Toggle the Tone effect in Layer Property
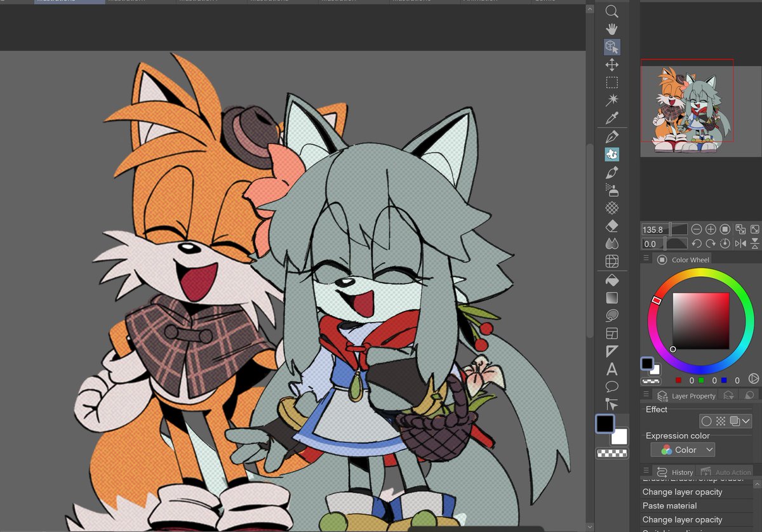This screenshot has height=532, width=762. tap(721, 421)
